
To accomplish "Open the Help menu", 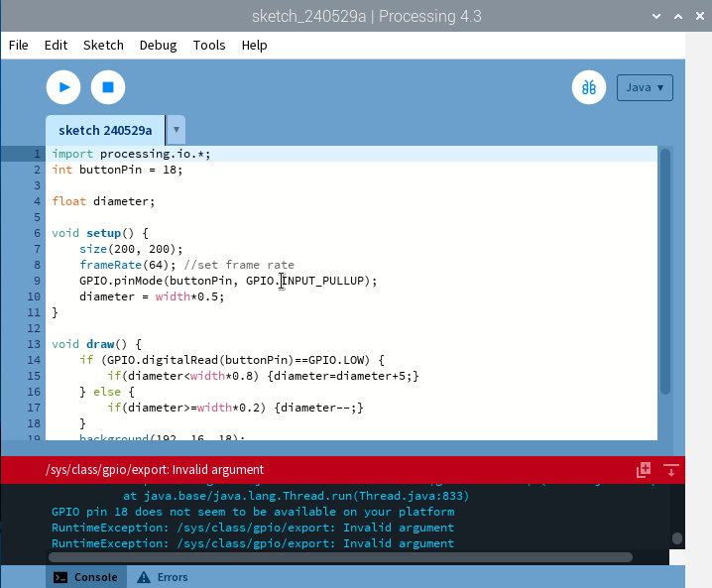I will point(254,46).
